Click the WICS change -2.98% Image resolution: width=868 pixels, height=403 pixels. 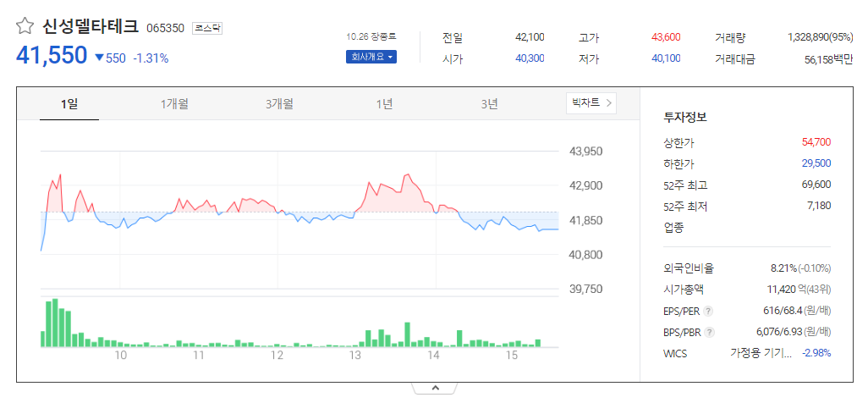(816, 354)
